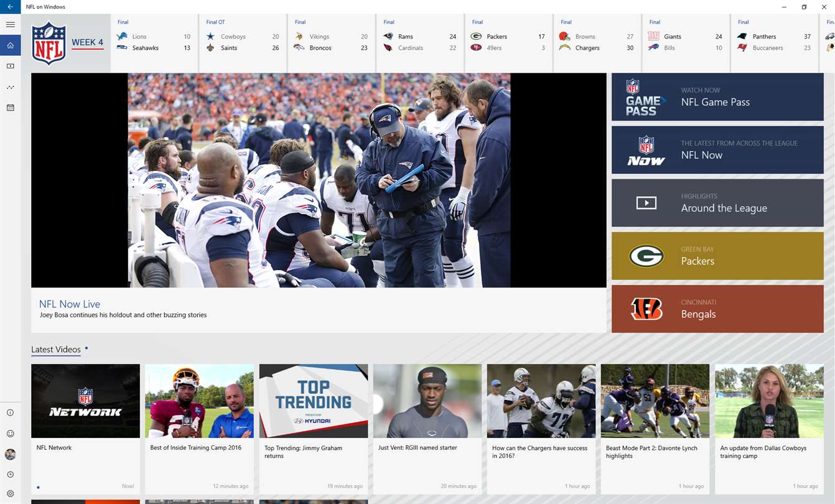Click the Broncos 23 score row
This screenshot has width=835, height=504.
coord(331,48)
